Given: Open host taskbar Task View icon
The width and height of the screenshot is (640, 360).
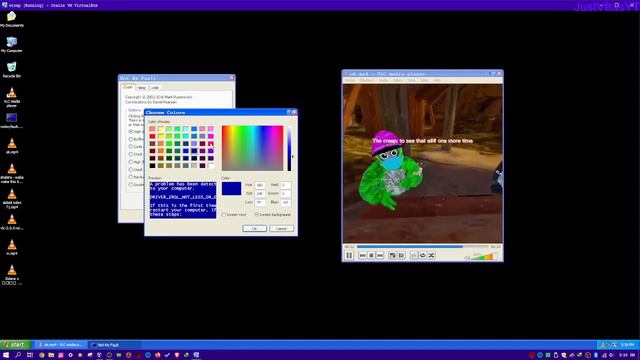Looking at the screenshot, I should pos(30,355).
